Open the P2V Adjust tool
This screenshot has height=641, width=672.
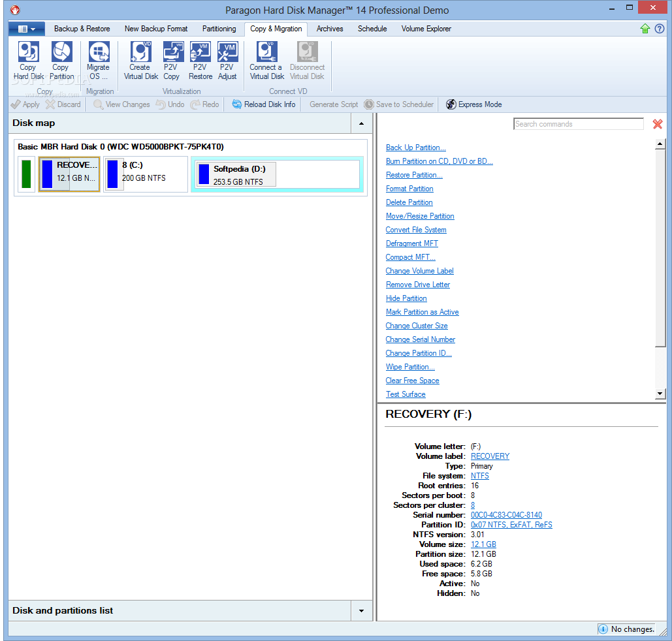[x=227, y=61]
